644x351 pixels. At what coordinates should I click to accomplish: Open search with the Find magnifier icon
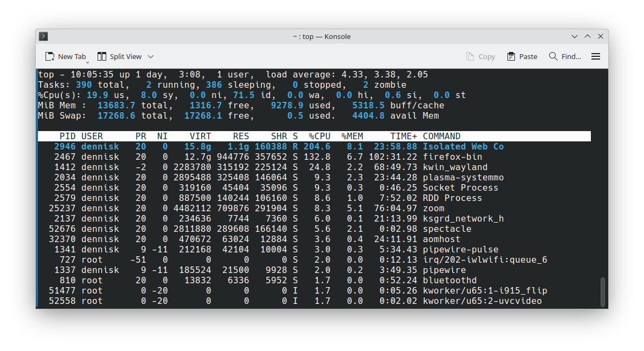coord(553,56)
